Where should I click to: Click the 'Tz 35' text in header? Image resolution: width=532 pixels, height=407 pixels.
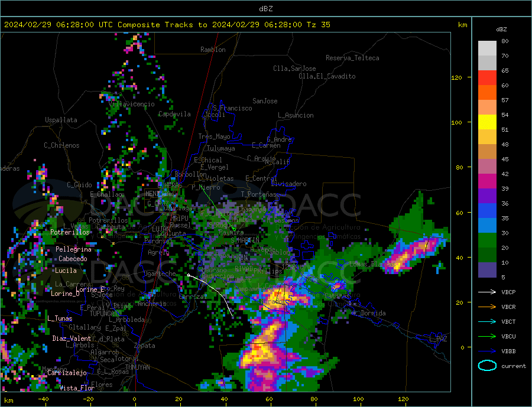tap(319, 25)
